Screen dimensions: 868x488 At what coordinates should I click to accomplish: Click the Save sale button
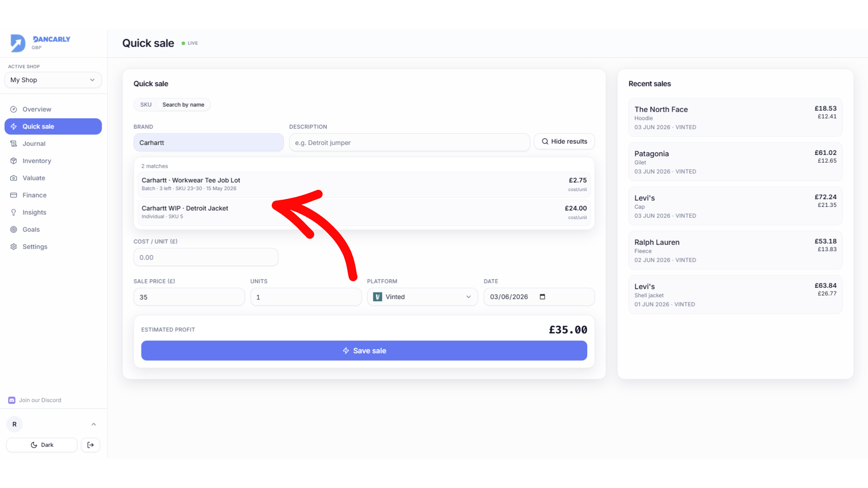click(364, 351)
